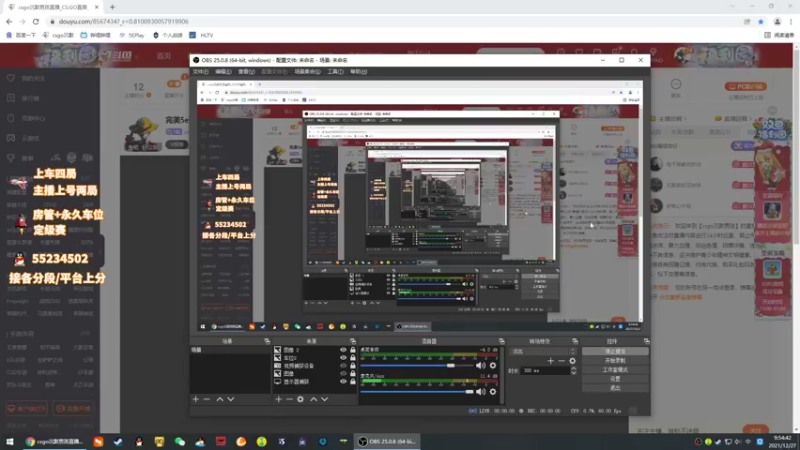Switch to OBS 25.0.8 taskbar button
The image size is (800, 450).
388,441
